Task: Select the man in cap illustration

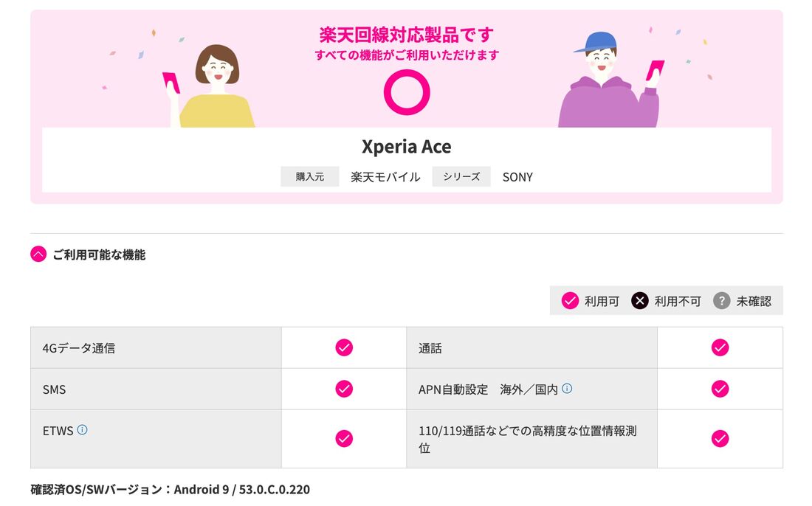Action: [611, 79]
